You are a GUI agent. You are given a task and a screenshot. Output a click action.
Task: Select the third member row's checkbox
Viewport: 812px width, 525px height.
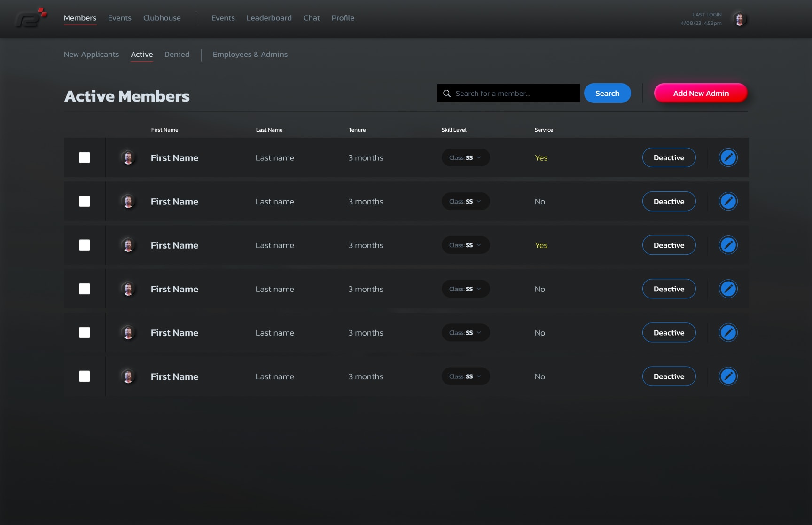click(85, 245)
